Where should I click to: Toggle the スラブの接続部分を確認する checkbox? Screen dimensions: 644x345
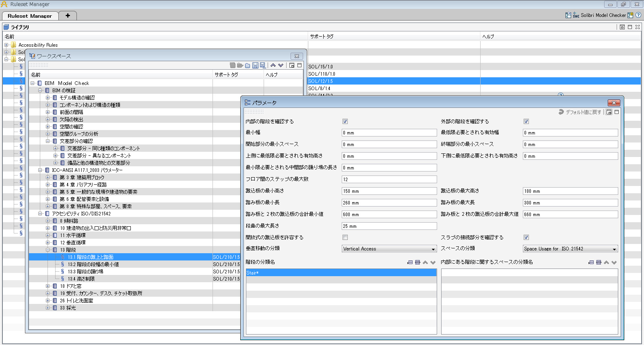526,237
